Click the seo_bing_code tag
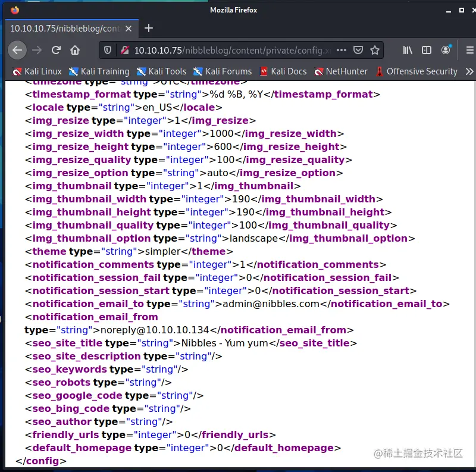 point(108,408)
